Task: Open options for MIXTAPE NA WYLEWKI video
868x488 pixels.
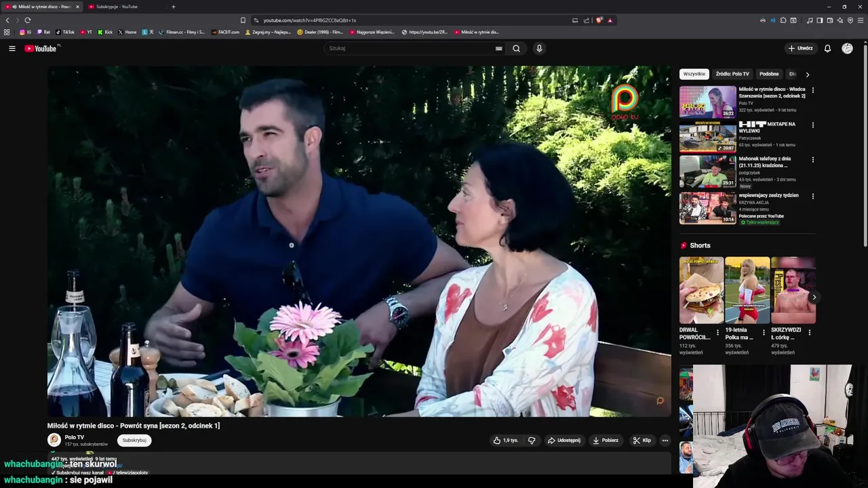Action: pos(812,125)
